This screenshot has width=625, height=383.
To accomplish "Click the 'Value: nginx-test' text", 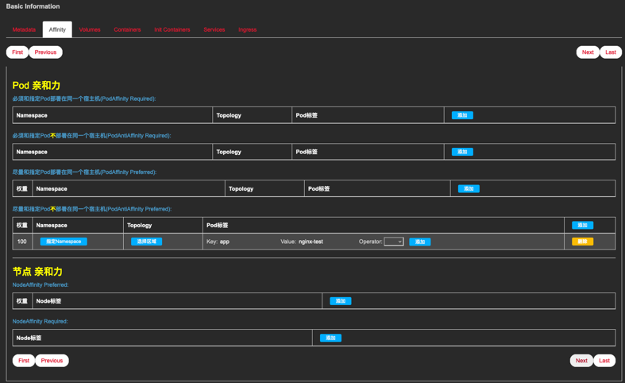I will [302, 242].
